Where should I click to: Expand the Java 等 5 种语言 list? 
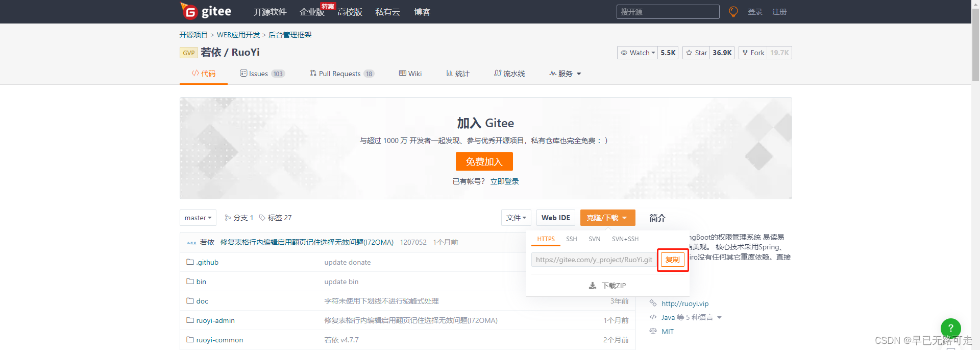tap(692, 317)
